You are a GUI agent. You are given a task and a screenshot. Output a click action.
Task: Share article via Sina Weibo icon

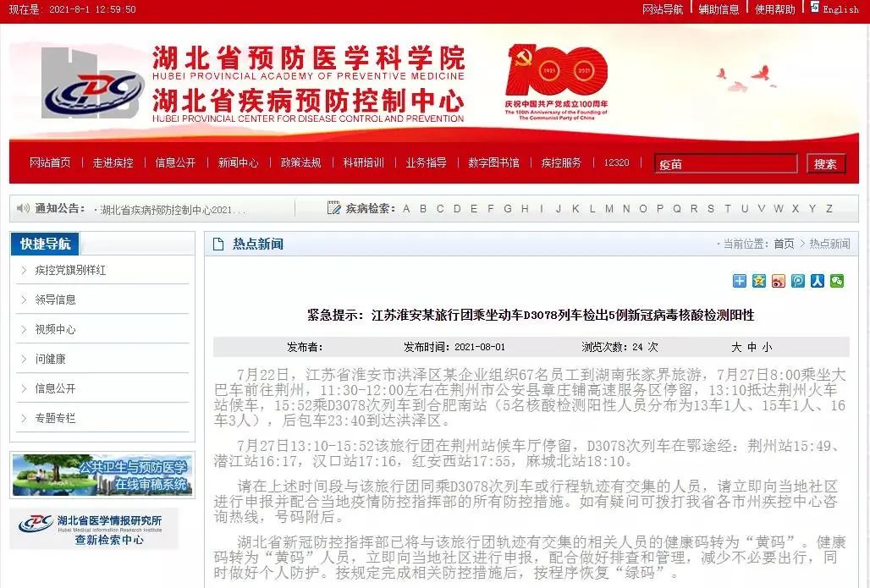point(778,281)
